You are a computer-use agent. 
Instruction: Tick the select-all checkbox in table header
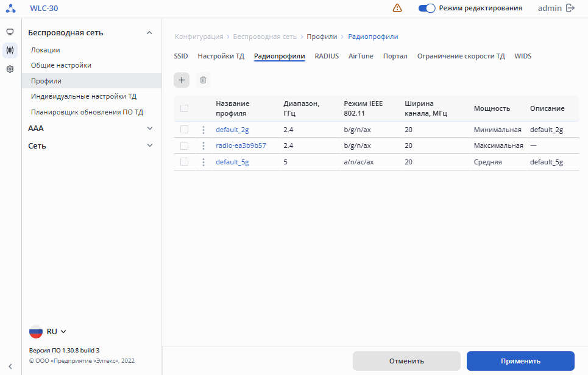tap(184, 108)
